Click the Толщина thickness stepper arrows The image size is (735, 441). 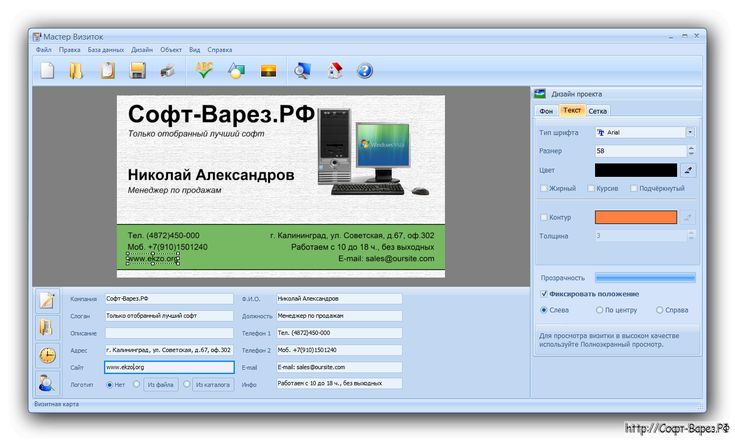(691, 236)
